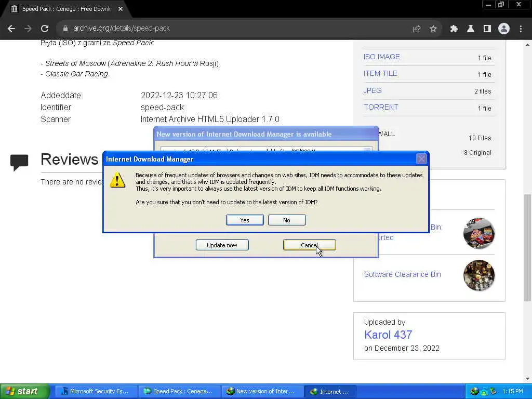This screenshot has width=532, height=399.
Task: Click the identifier value speed-pack
Action: pyautogui.click(x=162, y=107)
